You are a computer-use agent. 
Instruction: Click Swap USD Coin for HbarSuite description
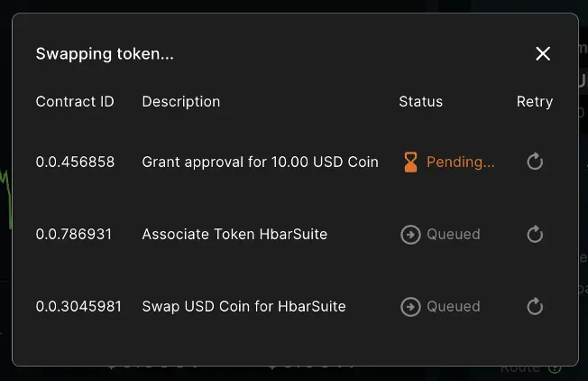[243, 307]
